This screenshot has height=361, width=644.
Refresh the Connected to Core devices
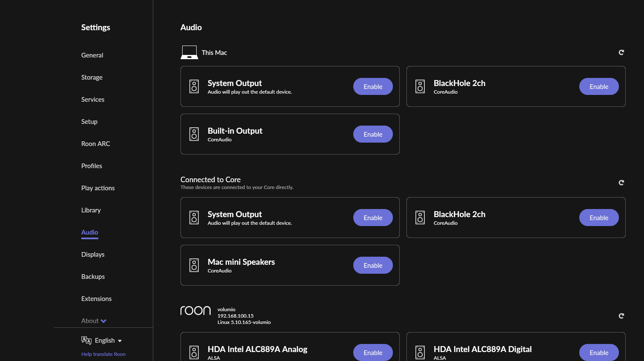621,183
